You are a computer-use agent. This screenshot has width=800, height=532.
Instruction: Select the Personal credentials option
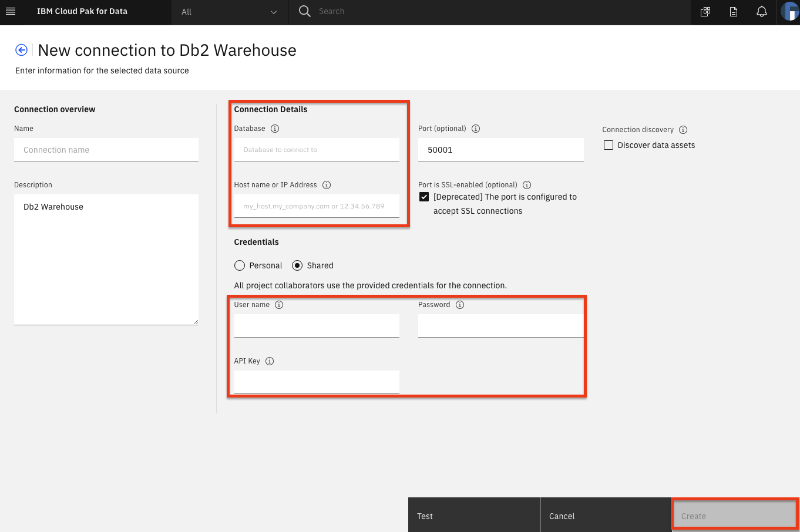click(x=240, y=265)
